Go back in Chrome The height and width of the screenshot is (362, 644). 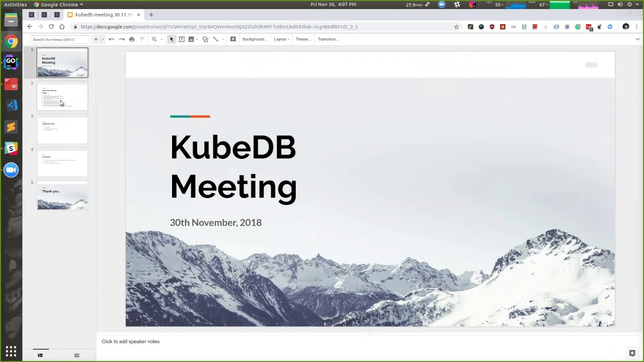[x=30, y=27]
